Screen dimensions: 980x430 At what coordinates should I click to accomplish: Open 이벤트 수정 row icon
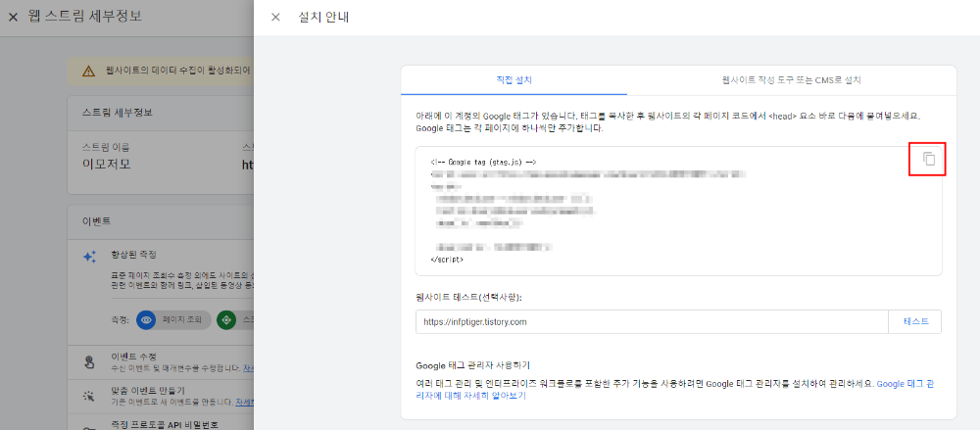click(x=90, y=361)
